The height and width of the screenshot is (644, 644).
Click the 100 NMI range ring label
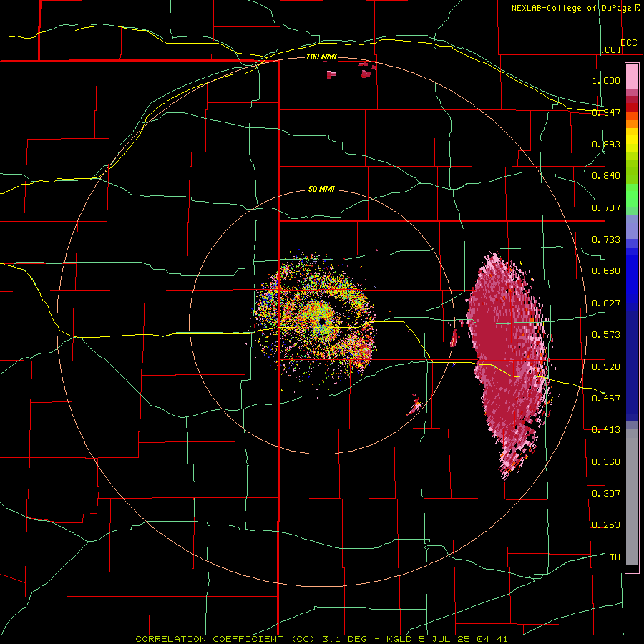click(321, 57)
